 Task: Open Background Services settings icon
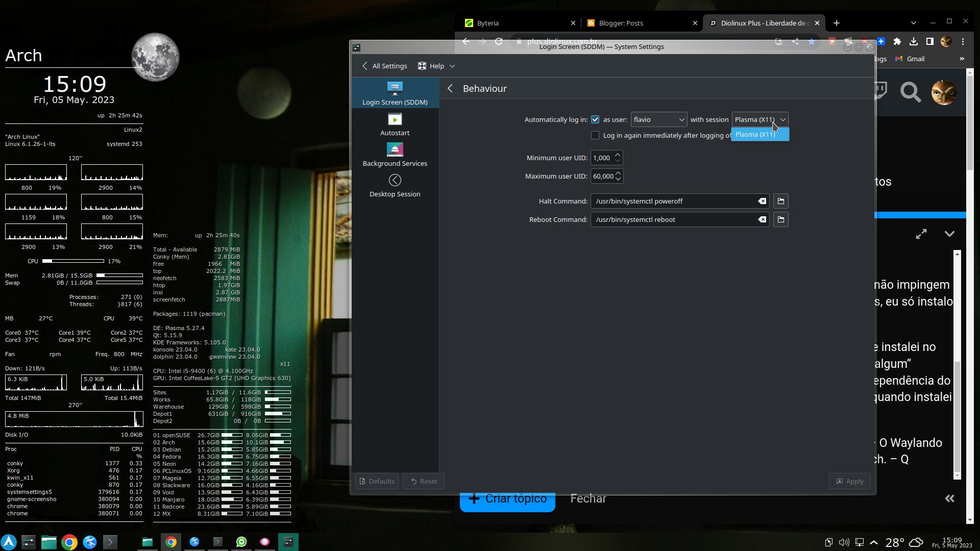(395, 150)
